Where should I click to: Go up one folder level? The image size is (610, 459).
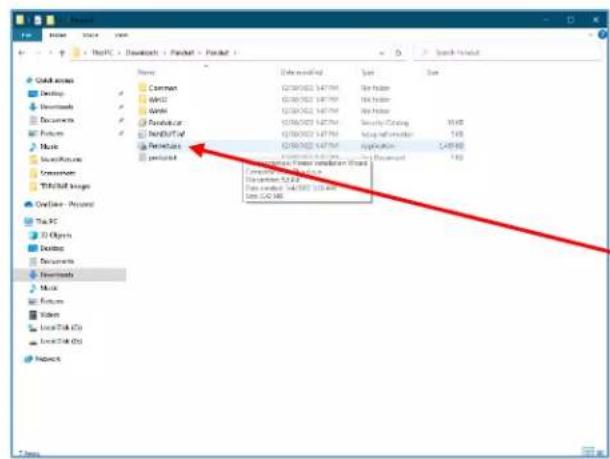(x=61, y=53)
